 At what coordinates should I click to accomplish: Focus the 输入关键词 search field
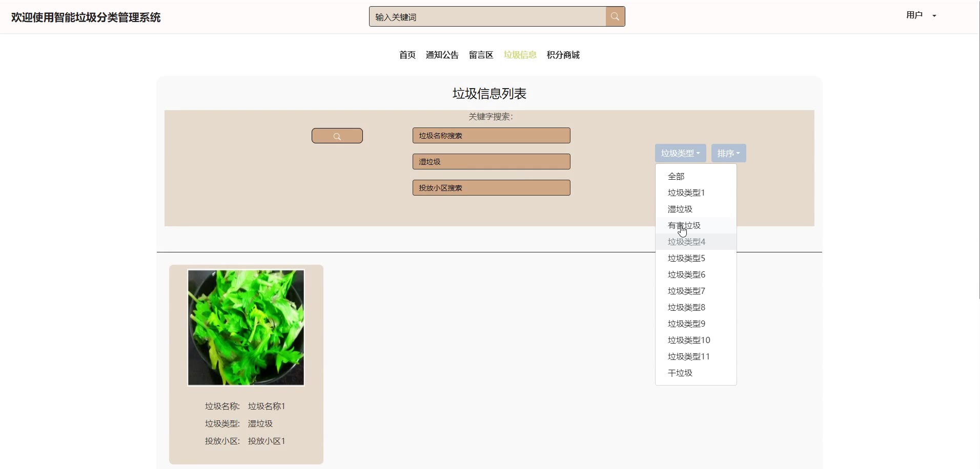click(487, 16)
